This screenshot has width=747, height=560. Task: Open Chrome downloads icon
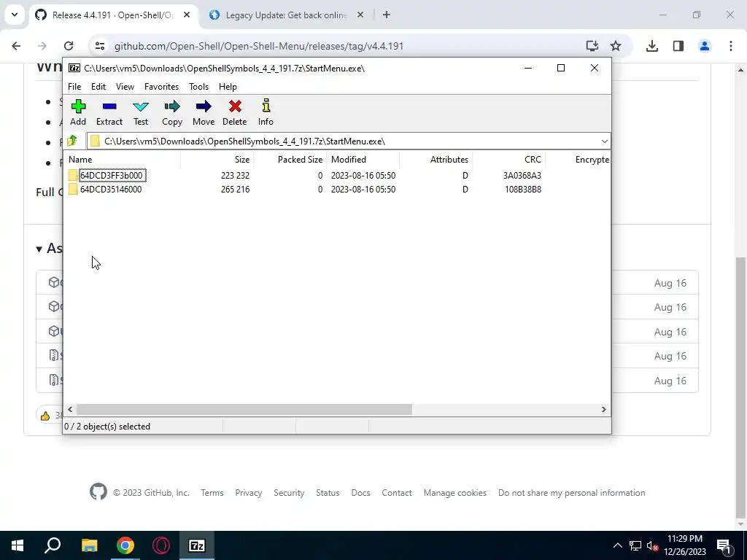click(652, 46)
